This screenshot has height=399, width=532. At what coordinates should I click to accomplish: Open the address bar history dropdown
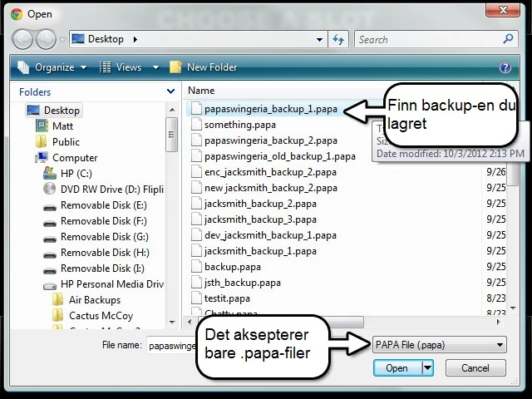(319, 40)
